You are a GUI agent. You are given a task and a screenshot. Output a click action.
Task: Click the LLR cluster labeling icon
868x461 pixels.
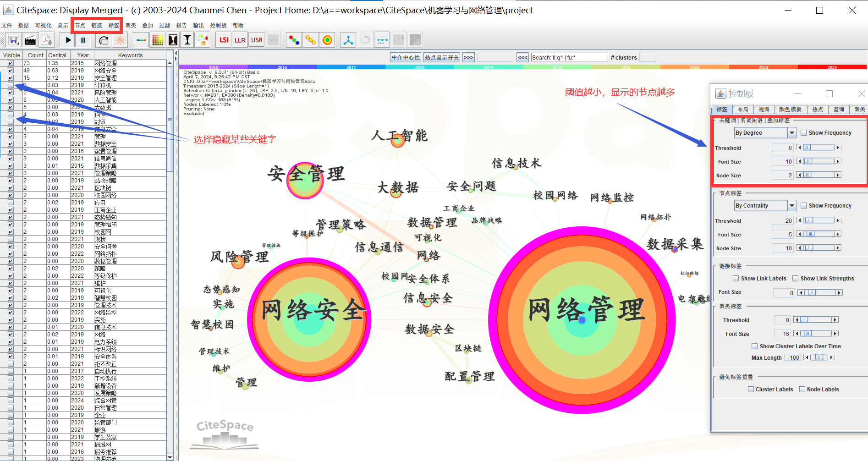[240, 40]
